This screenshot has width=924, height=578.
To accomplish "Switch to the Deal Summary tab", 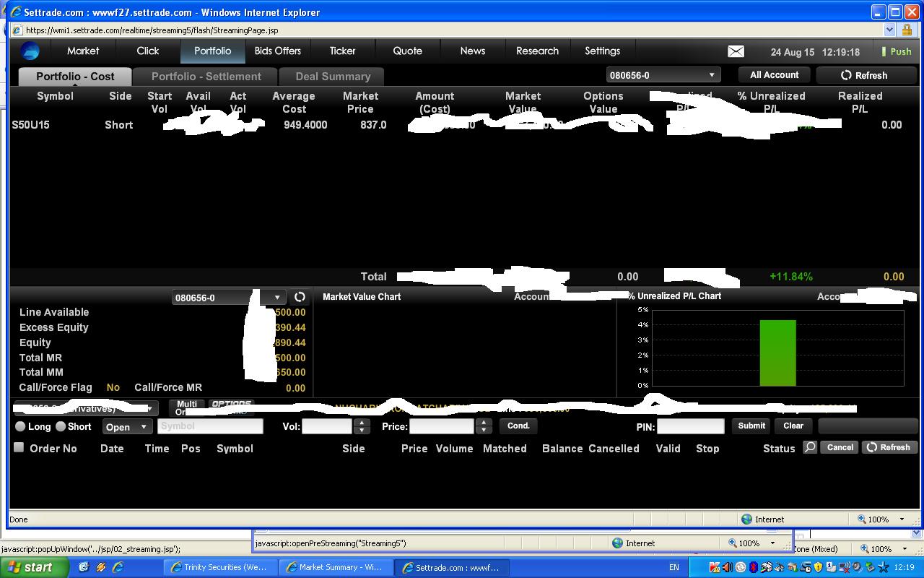I will click(x=333, y=77).
